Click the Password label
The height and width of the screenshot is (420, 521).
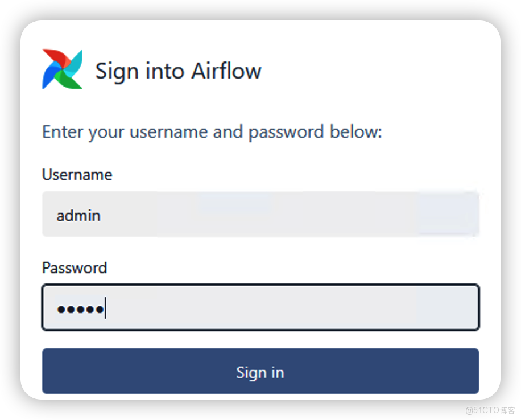[x=75, y=267]
